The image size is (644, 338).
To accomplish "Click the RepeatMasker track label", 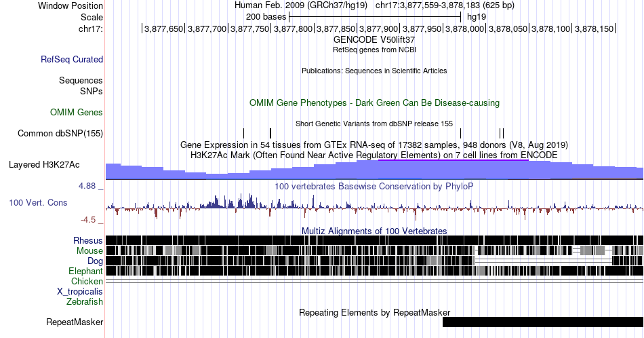I will 75,322.
